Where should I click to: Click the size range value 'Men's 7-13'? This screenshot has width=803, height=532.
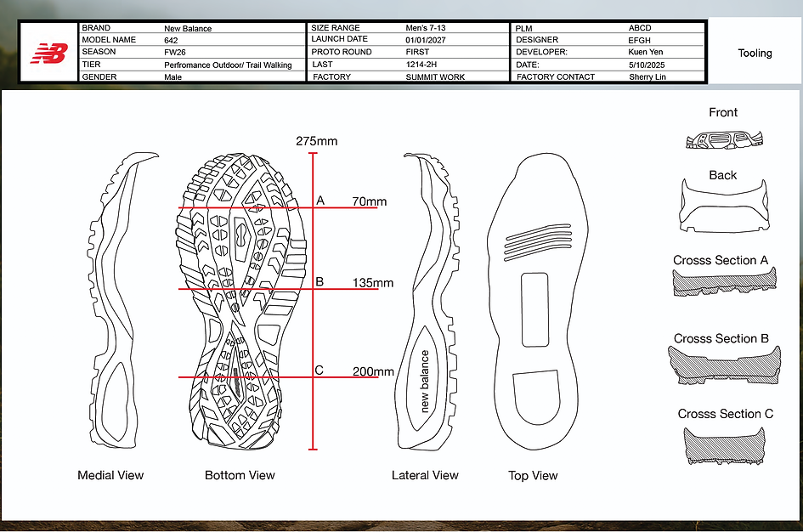click(426, 28)
